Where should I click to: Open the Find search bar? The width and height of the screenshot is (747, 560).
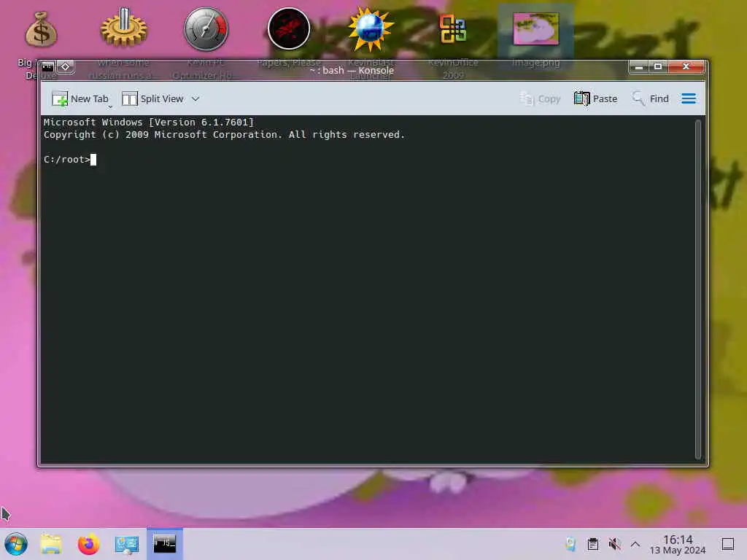coord(650,98)
